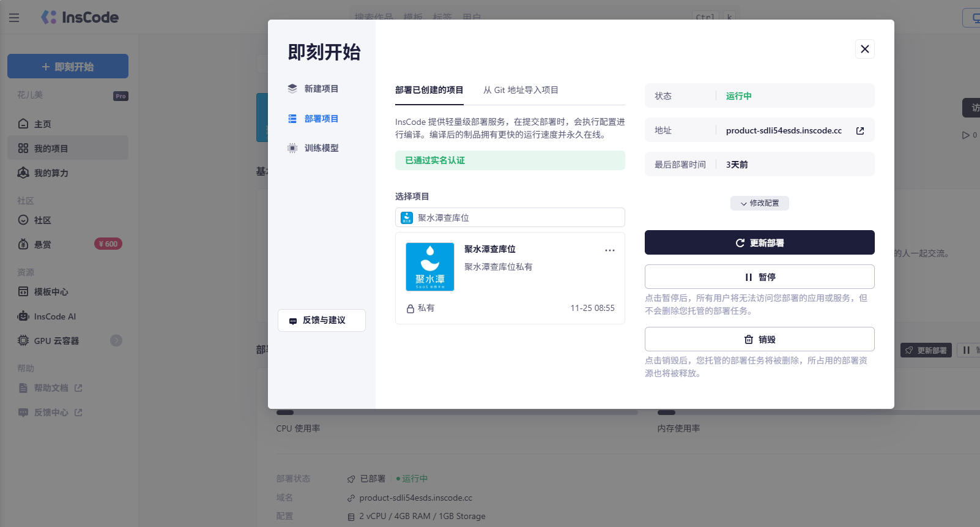Click the Pro badge beside 花儿美

(121, 96)
